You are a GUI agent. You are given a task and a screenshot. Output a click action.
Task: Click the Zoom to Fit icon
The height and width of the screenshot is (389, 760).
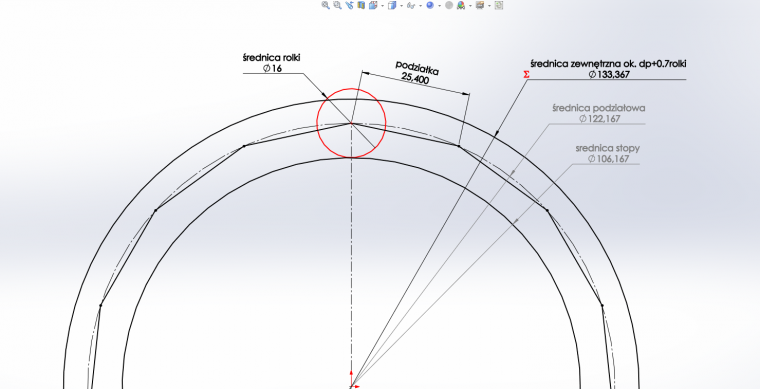(x=326, y=5)
